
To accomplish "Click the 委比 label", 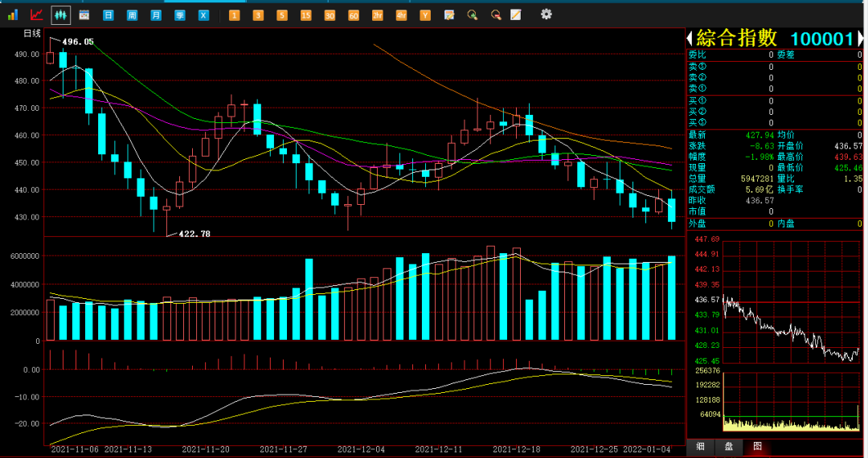I will point(697,55).
